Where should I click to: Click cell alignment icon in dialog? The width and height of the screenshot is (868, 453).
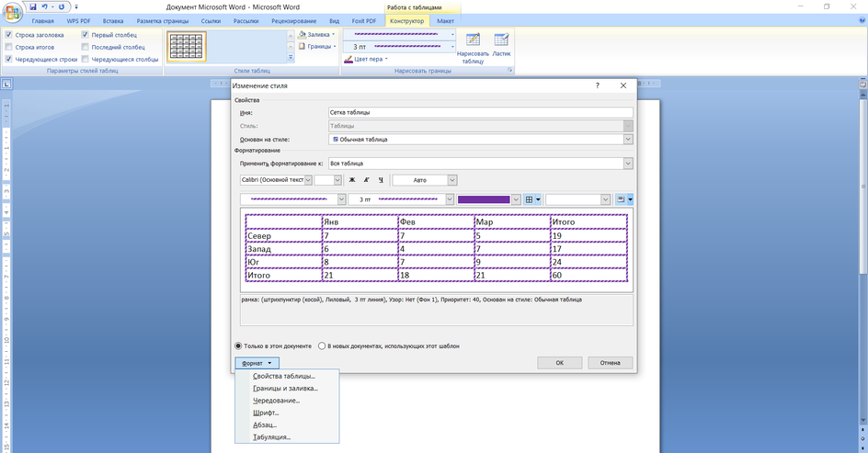(x=621, y=199)
